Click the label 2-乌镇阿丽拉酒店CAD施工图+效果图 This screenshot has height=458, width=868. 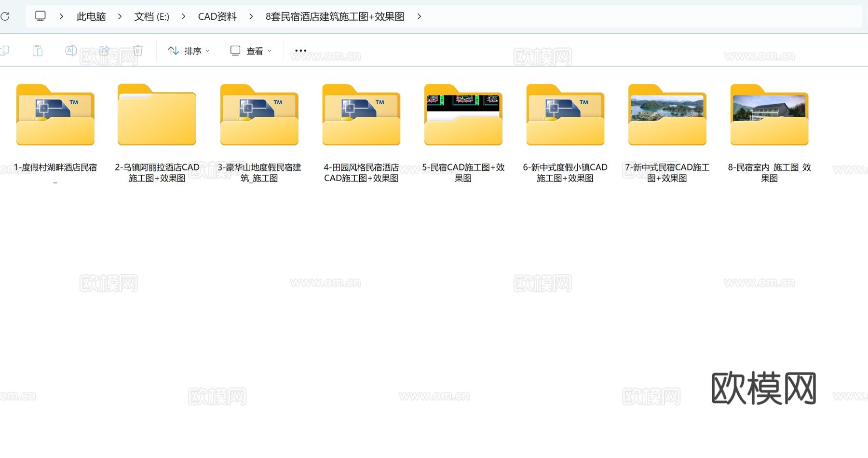[157, 173]
